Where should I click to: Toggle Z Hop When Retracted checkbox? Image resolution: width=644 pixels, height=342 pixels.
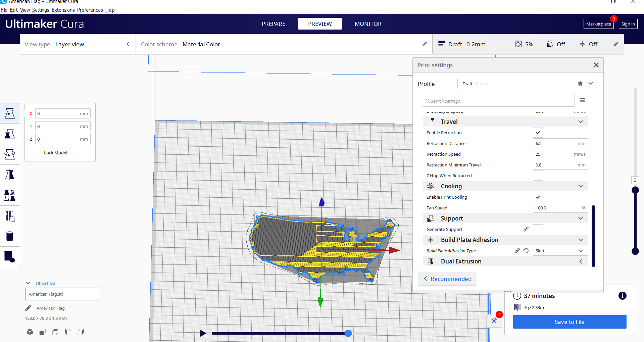pyautogui.click(x=538, y=176)
